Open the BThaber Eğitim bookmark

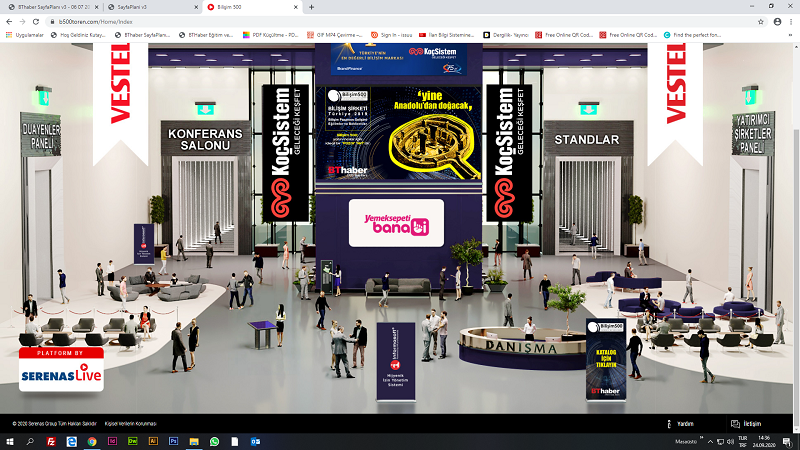pos(206,35)
